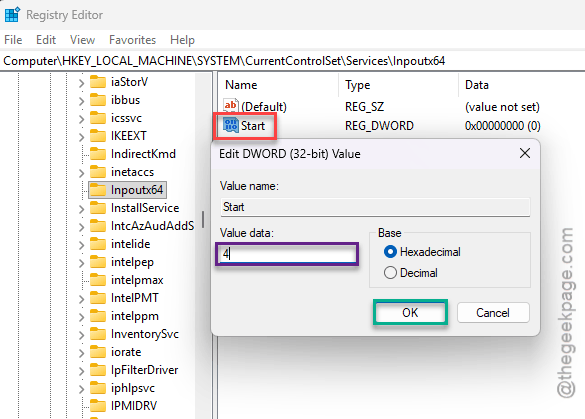
Task: Select the Inpoutx64 folder icon
Action: coord(98,190)
